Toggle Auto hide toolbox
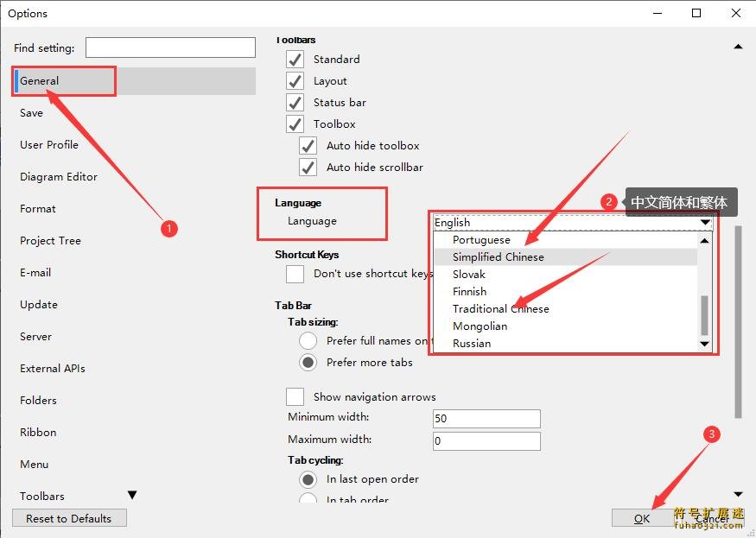Screen dimensions: 756x538 click(x=308, y=145)
